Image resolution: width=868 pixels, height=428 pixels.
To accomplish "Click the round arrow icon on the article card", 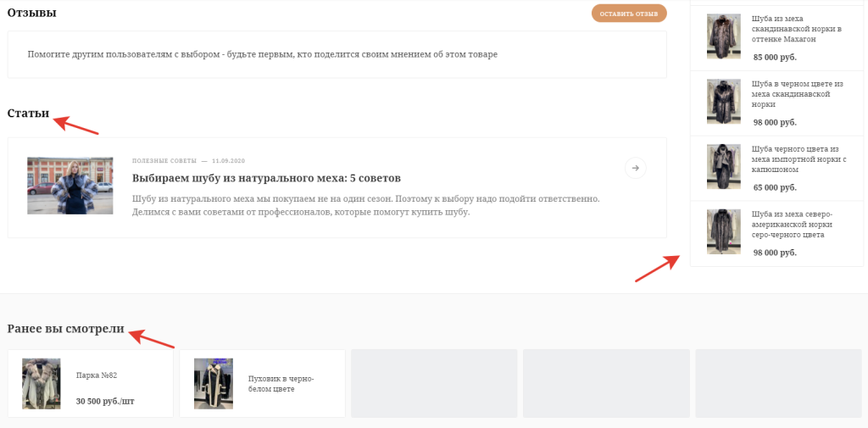I will point(635,168).
